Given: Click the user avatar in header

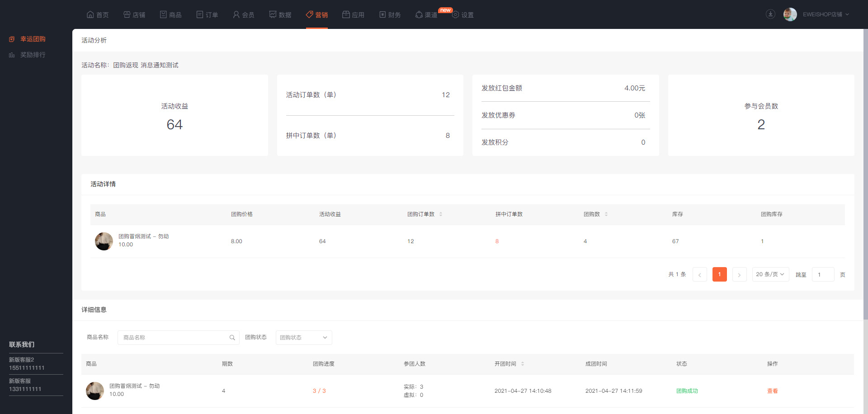Looking at the screenshot, I should [790, 14].
